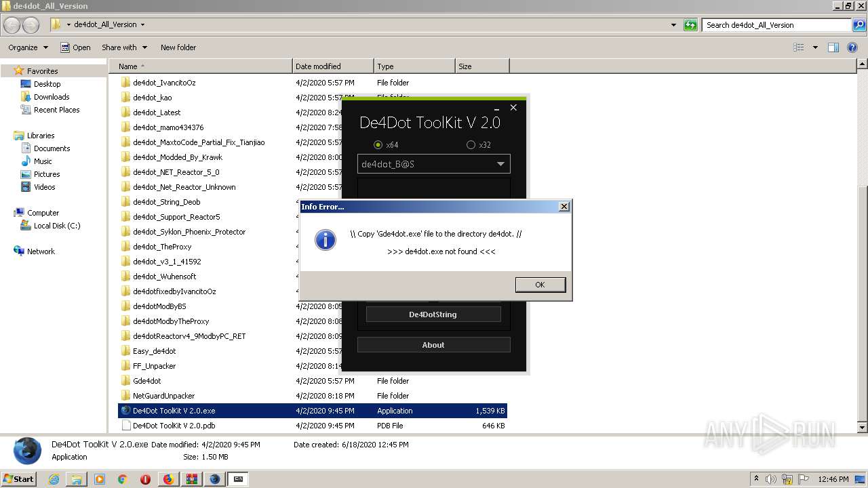This screenshot has width=868, height=488.
Task: Toggle the preview pane icon
Action: click(x=833, y=47)
